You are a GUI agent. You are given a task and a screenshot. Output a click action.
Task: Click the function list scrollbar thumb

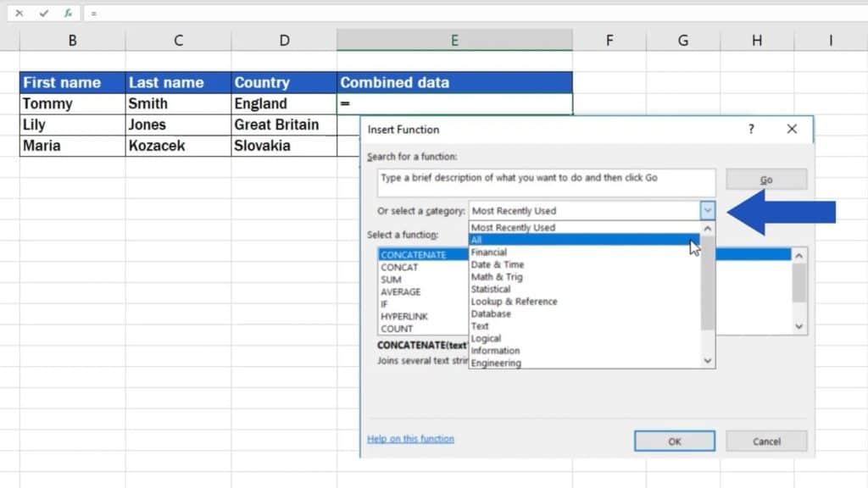(798, 283)
